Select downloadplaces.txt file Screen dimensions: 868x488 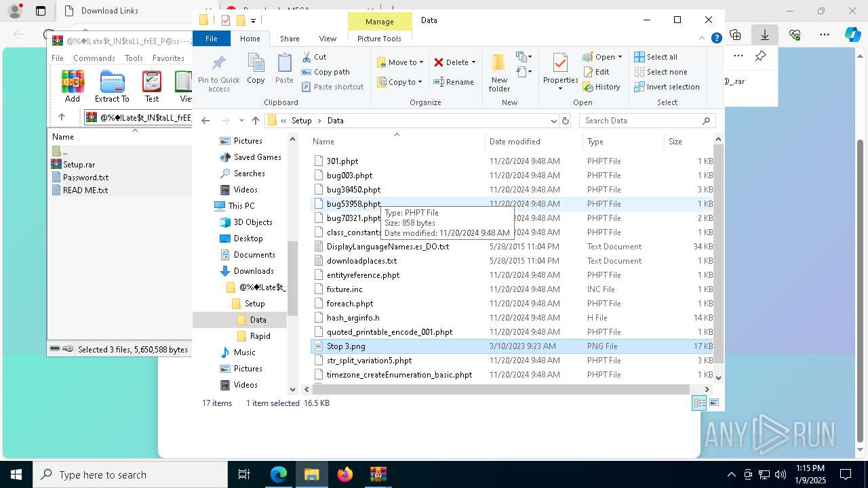pyautogui.click(x=361, y=260)
